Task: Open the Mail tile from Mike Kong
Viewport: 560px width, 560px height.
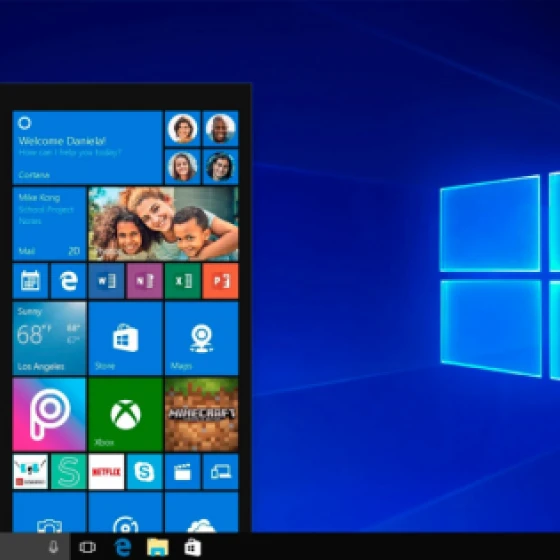Action: click(x=49, y=224)
